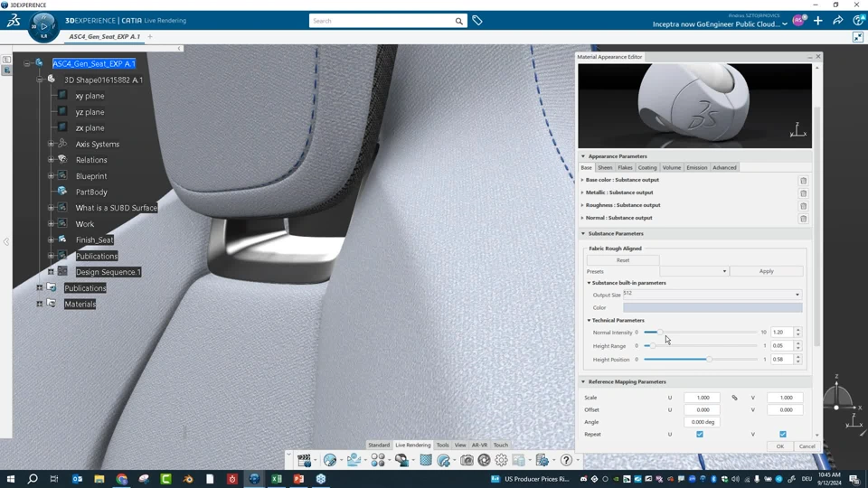Open the settings gear icon in toolbar

tap(501, 461)
